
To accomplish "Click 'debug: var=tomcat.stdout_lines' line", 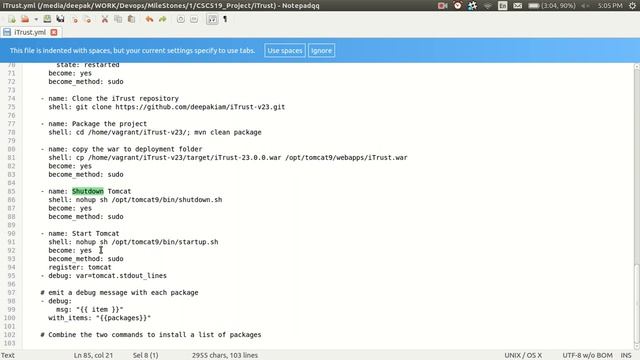I will pyautogui.click(x=103, y=276).
